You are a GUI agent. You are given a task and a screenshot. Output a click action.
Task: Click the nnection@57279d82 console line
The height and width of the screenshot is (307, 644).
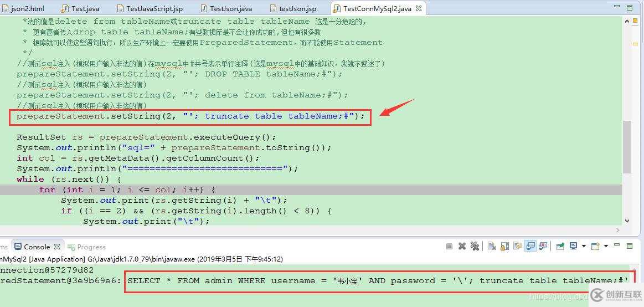pos(47,270)
